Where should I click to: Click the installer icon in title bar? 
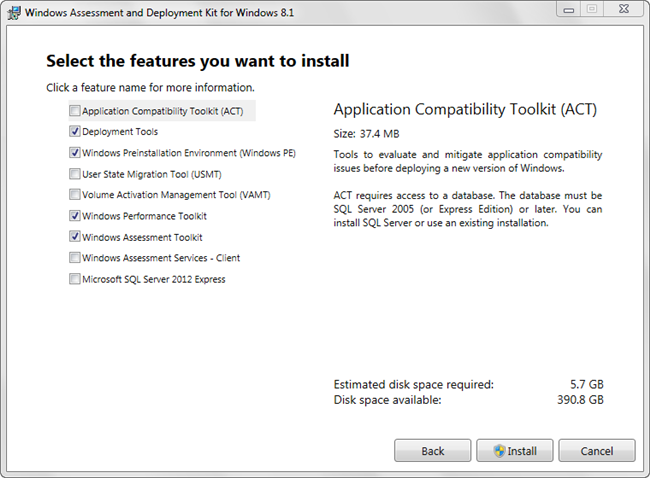pos(12,12)
